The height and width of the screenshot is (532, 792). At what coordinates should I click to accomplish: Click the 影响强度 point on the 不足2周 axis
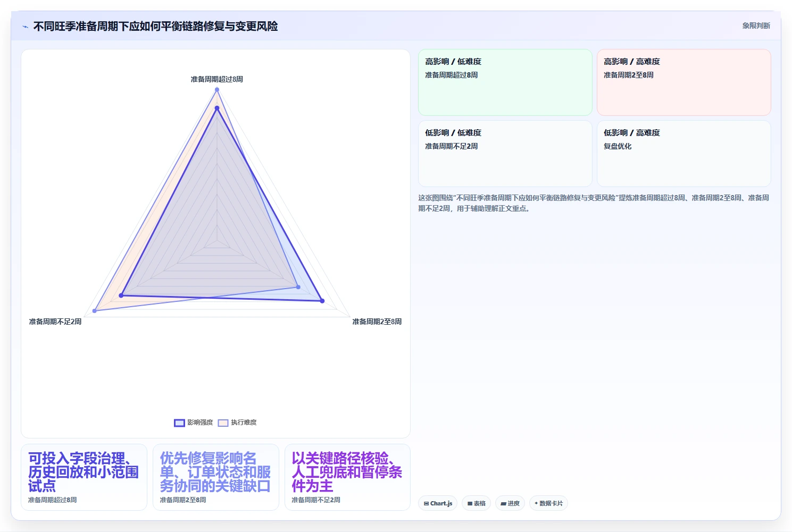click(x=121, y=295)
